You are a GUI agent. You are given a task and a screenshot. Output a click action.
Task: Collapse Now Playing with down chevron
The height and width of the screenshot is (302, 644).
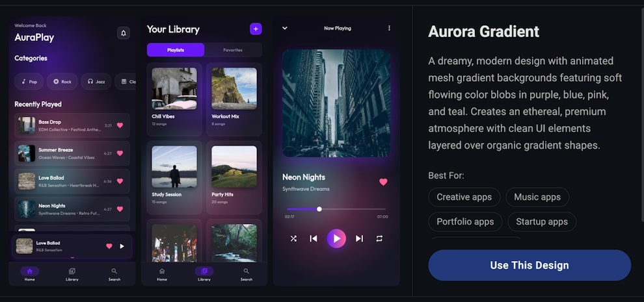[x=285, y=29]
